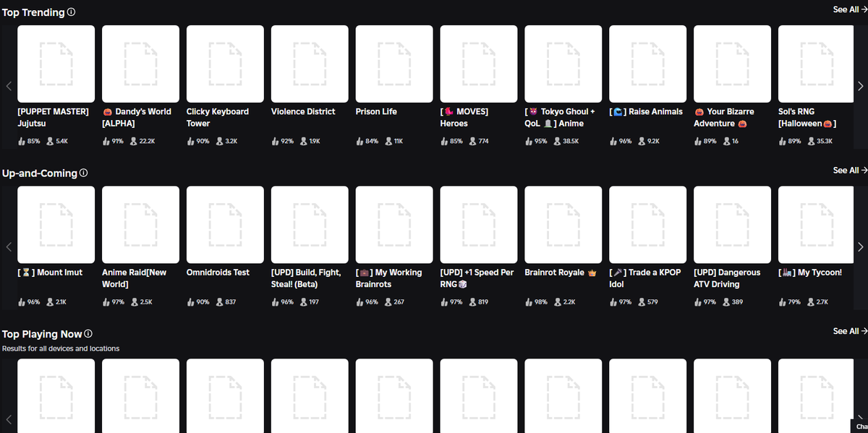Click the Prison Life title
The width and height of the screenshot is (868, 433).
coord(376,111)
